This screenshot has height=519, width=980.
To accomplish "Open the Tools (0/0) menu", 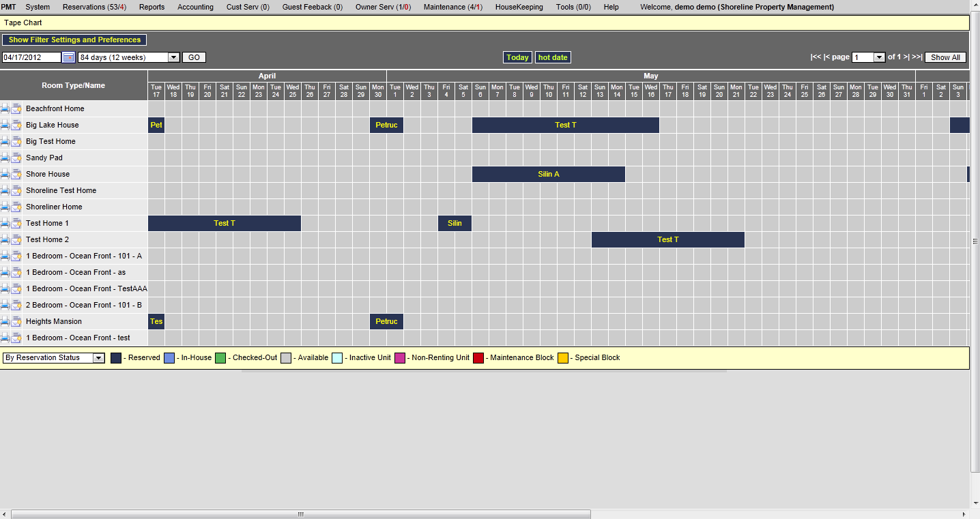I will [573, 7].
